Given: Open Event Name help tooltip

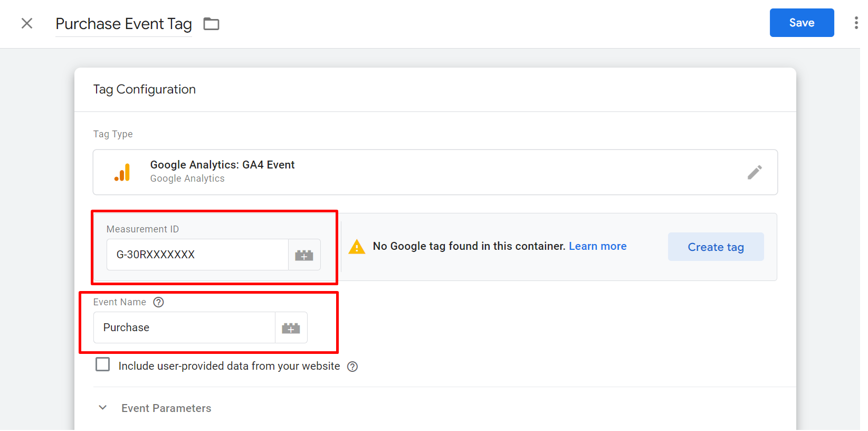Looking at the screenshot, I should pyautogui.click(x=158, y=302).
